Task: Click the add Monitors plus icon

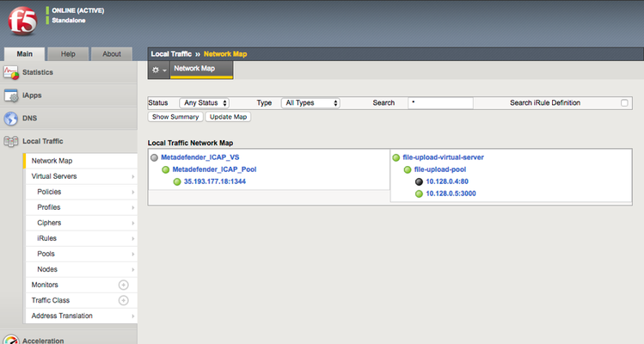Action: (123, 285)
